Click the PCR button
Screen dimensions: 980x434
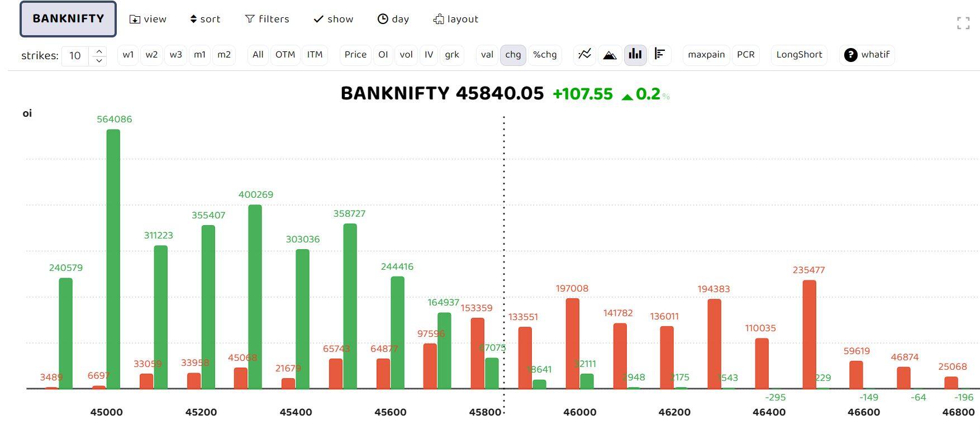click(x=745, y=55)
